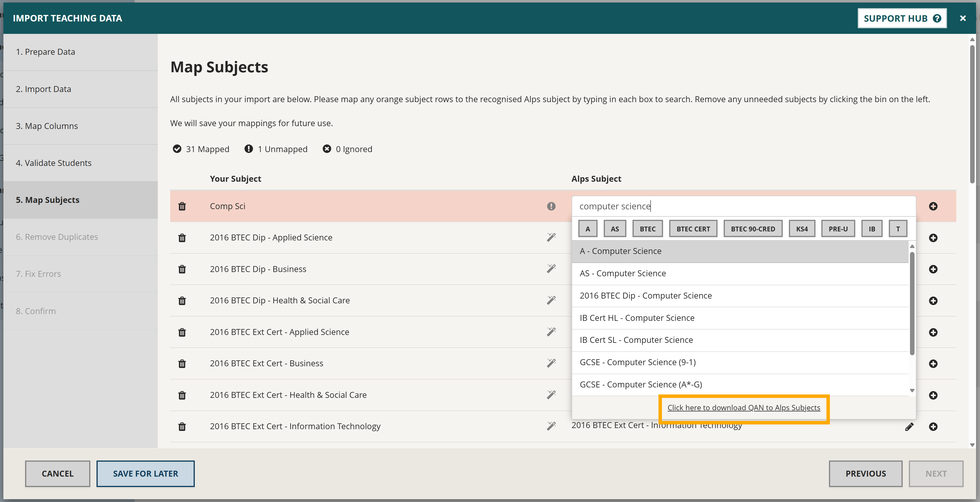This screenshot has height=502, width=980.
Task: Click plus icon on 2016 BTEC Dip - Business row
Action: pyautogui.click(x=933, y=269)
